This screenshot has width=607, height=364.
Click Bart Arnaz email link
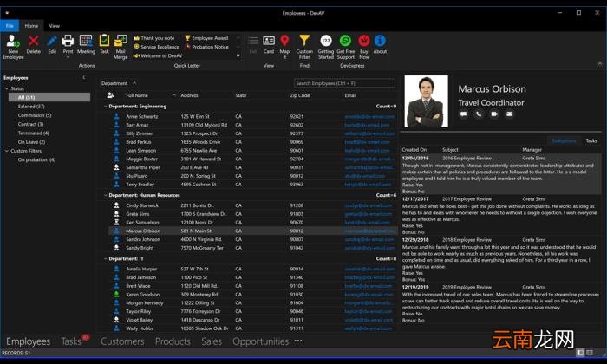[x=367, y=125]
